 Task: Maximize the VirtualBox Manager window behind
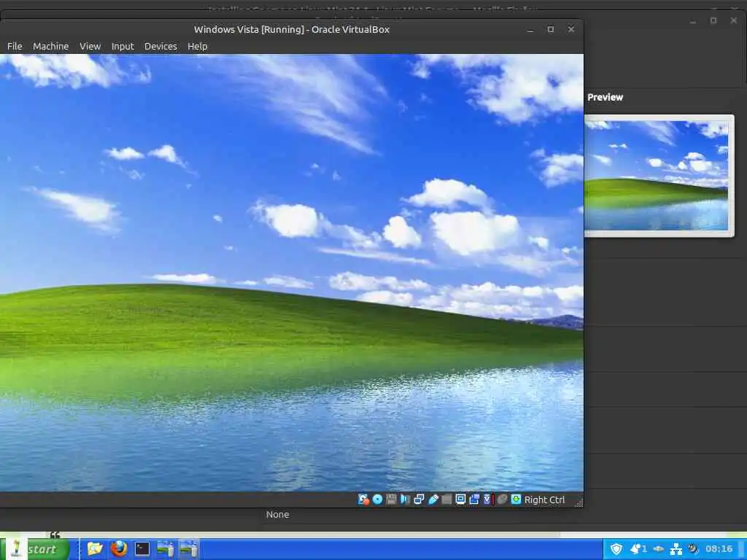[713, 20]
